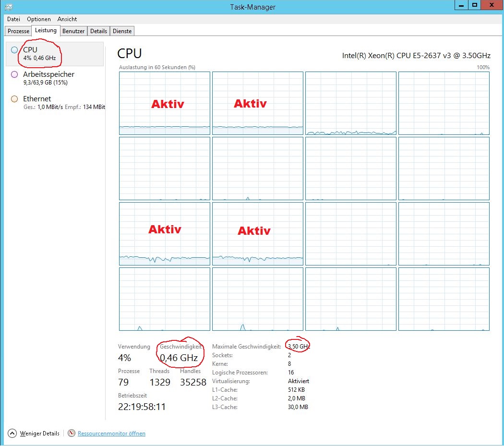Switch to the Dienste tab
This screenshot has height=446, width=504.
[122, 31]
